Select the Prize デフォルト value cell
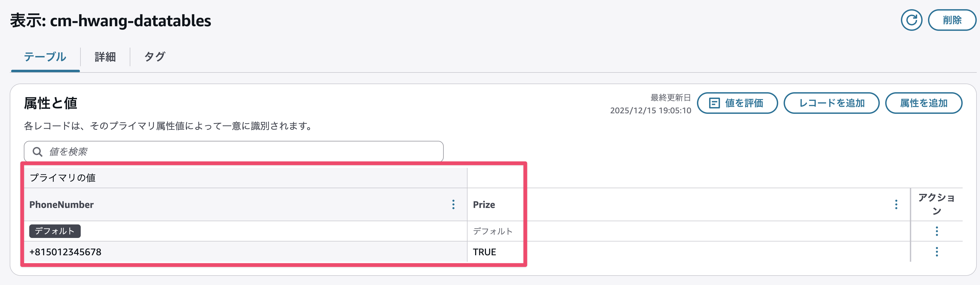 coord(492,231)
